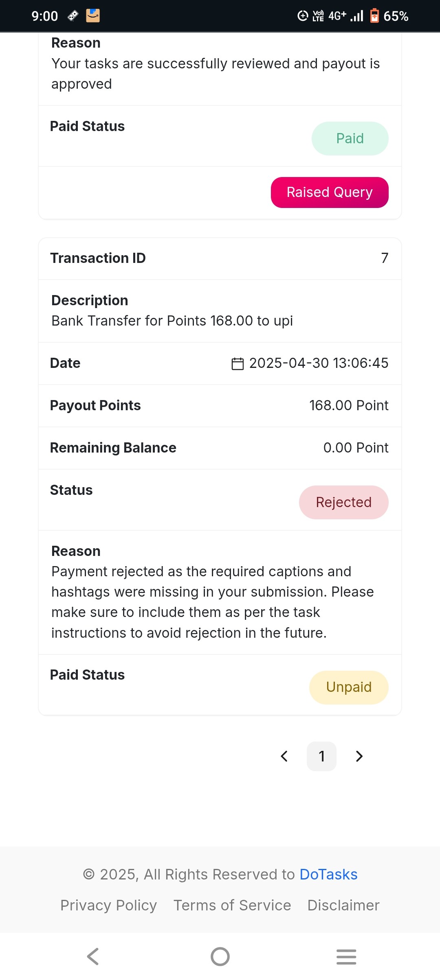Image resolution: width=440 pixels, height=980 pixels.
Task: Open the DoTasks link in footer
Action: 328,874
